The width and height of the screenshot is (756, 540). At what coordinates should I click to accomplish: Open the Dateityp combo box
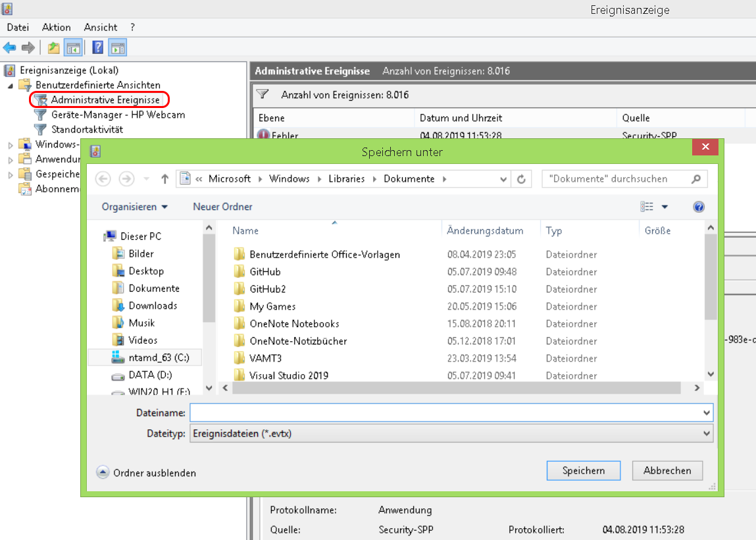click(451, 433)
